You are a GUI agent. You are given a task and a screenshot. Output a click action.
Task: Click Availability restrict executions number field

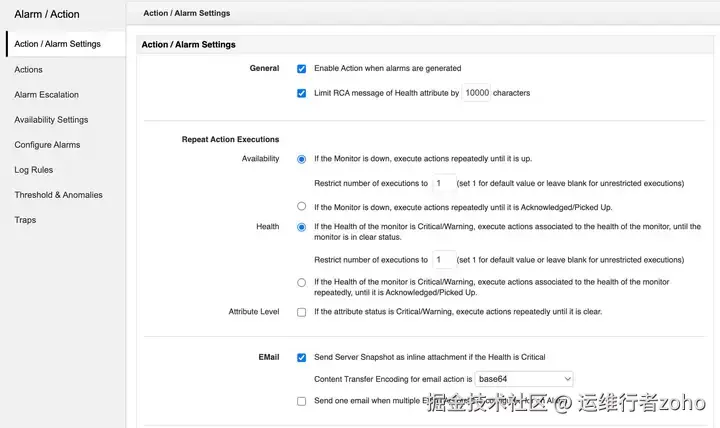pos(443,184)
